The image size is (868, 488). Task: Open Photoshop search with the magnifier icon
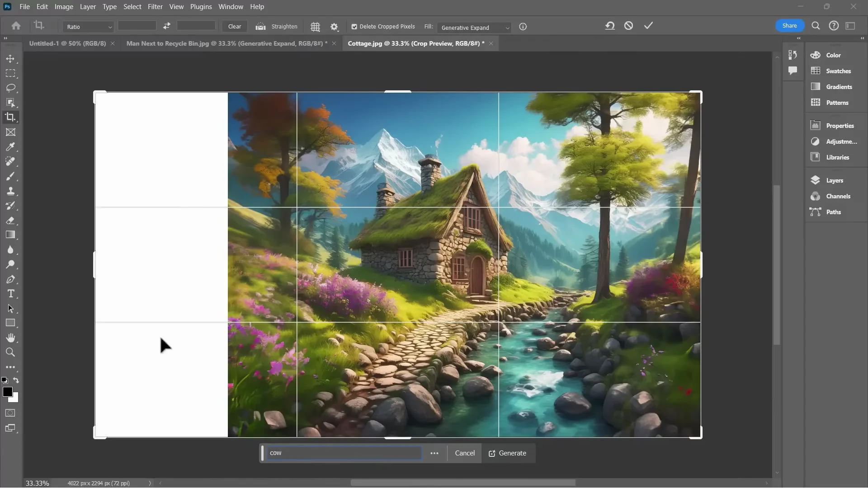816,26
